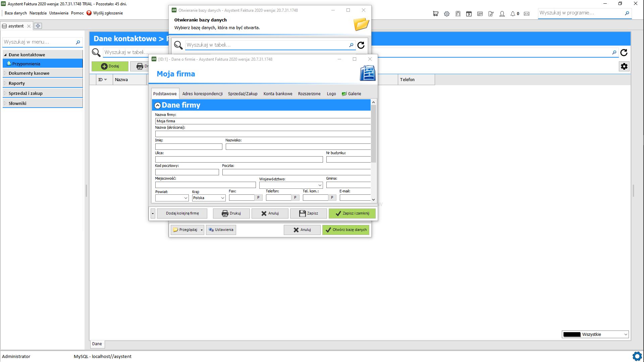The width and height of the screenshot is (644, 362).
Task: Click the calendar icon in top toolbar
Action: pyautogui.click(x=469, y=14)
